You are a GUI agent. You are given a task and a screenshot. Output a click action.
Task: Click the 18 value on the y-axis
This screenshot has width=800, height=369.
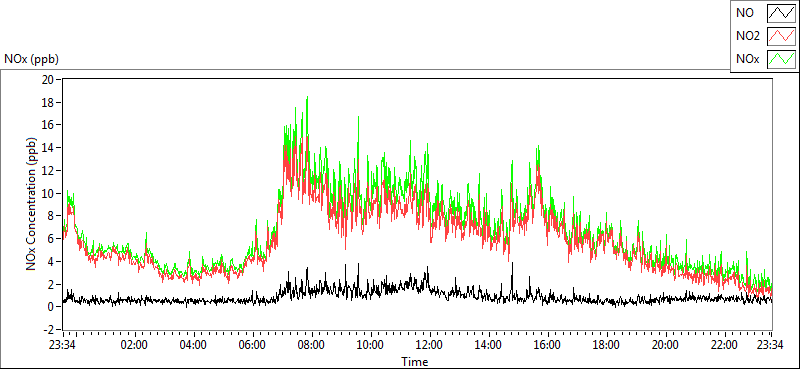point(48,102)
